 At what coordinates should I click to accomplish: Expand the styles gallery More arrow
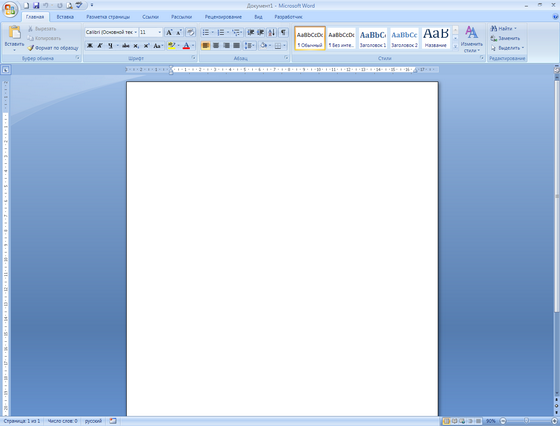click(455, 46)
